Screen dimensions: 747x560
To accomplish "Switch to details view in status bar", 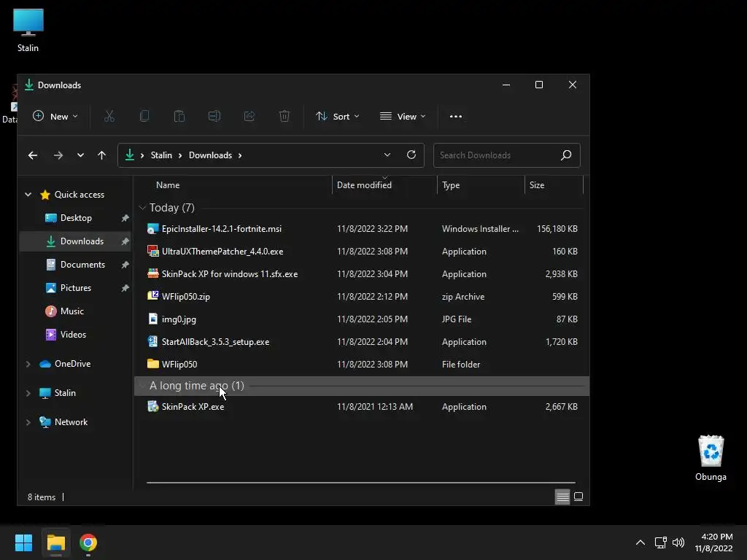I will pyautogui.click(x=562, y=497).
